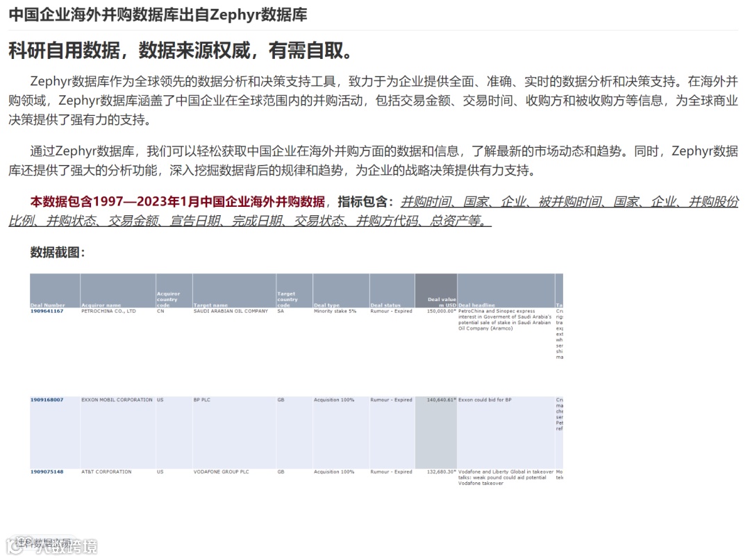This screenshot has width=750, height=560.
Task: Click the data table screenshot image
Action: [297, 380]
